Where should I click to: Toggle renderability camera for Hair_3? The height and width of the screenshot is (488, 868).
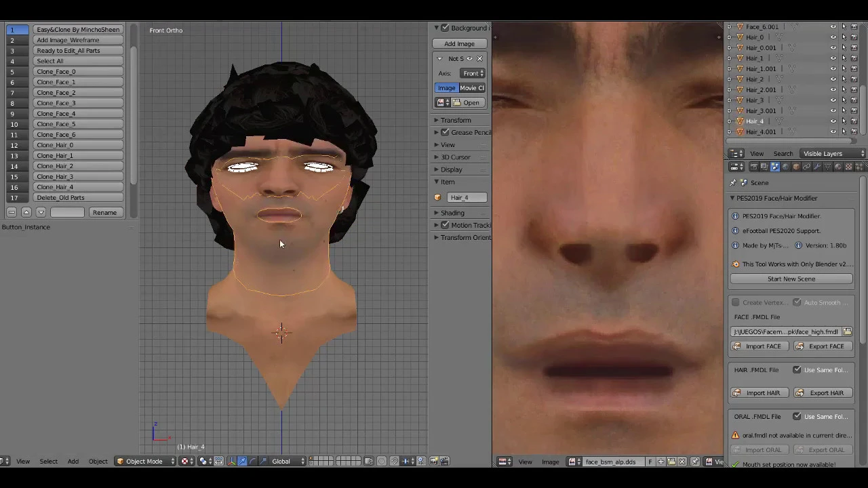pyautogui.click(x=854, y=100)
